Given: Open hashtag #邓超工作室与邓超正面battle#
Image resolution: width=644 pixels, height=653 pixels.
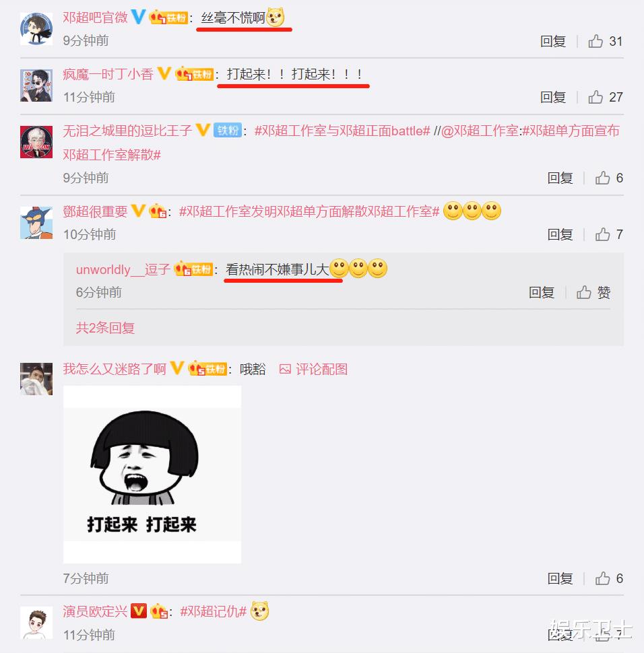Looking at the screenshot, I should [x=342, y=131].
